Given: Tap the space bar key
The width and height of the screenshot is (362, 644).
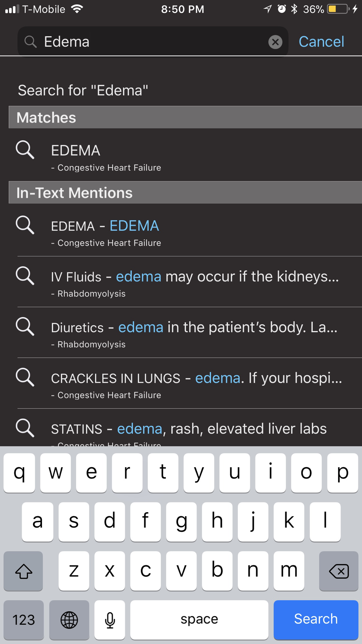Looking at the screenshot, I should click(x=199, y=620).
